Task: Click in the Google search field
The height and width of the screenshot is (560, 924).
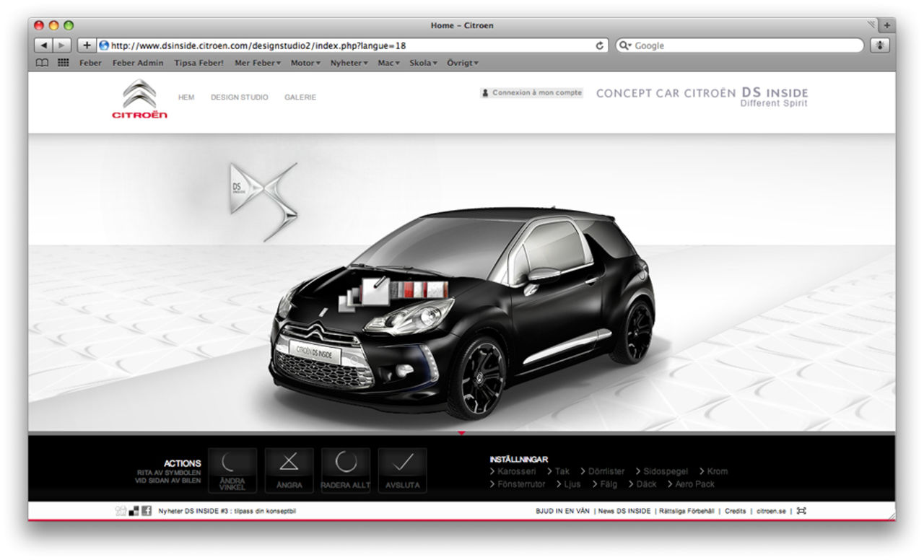Action: click(744, 45)
